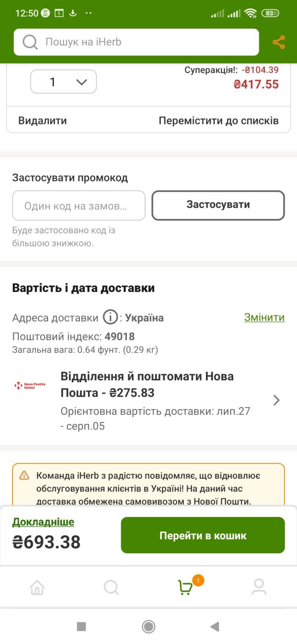Tap the Пошук на iHerb search field

click(x=136, y=42)
